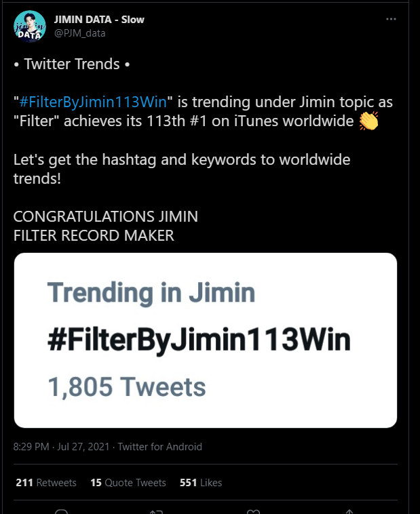Open the JIMIN DATA - Slow display name
This screenshot has height=514, width=420.
[x=99, y=20]
